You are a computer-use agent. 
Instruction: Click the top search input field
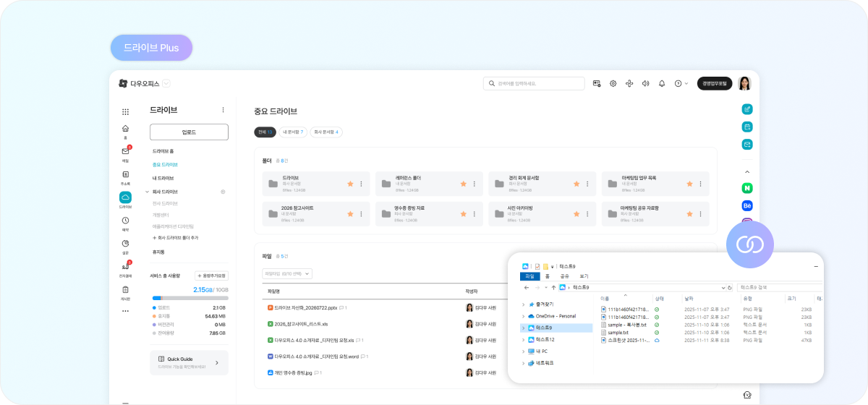tap(534, 84)
